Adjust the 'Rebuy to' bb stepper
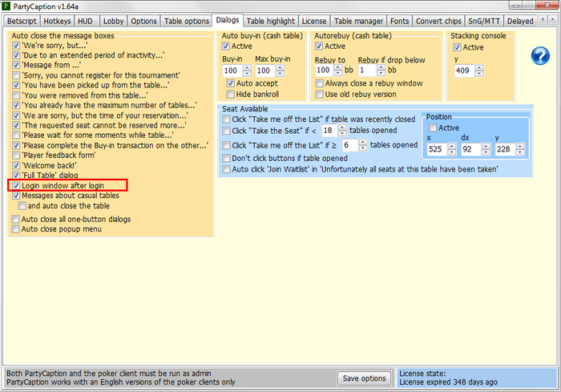The width and height of the screenshot is (561, 392). [338, 71]
